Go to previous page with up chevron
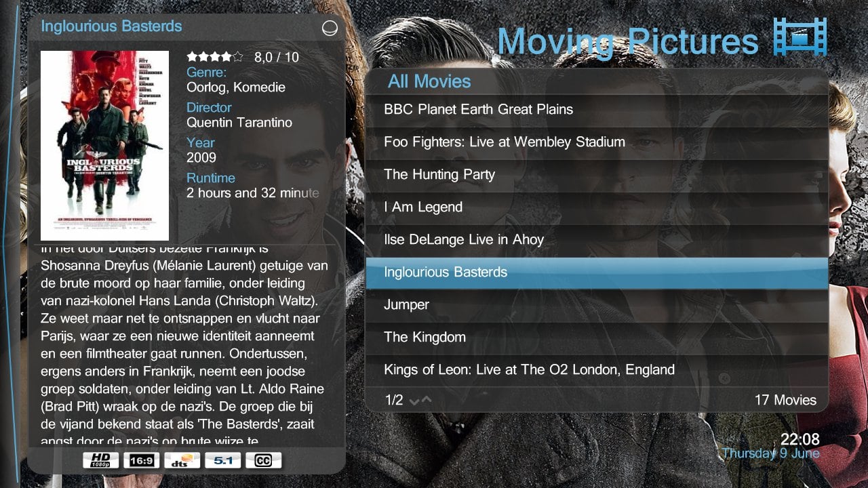The image size is (868, 488). (427, 400)
